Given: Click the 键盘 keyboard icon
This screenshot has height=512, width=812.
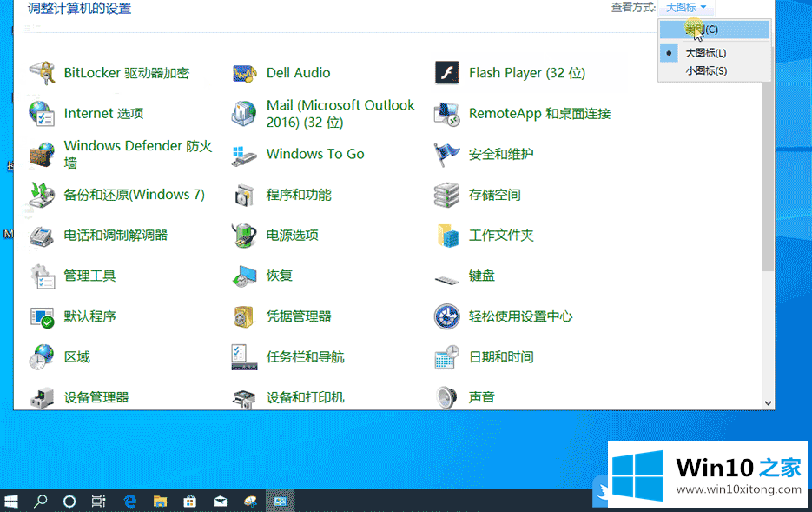Looking at the screenshot, I should (x=446, y=281).
